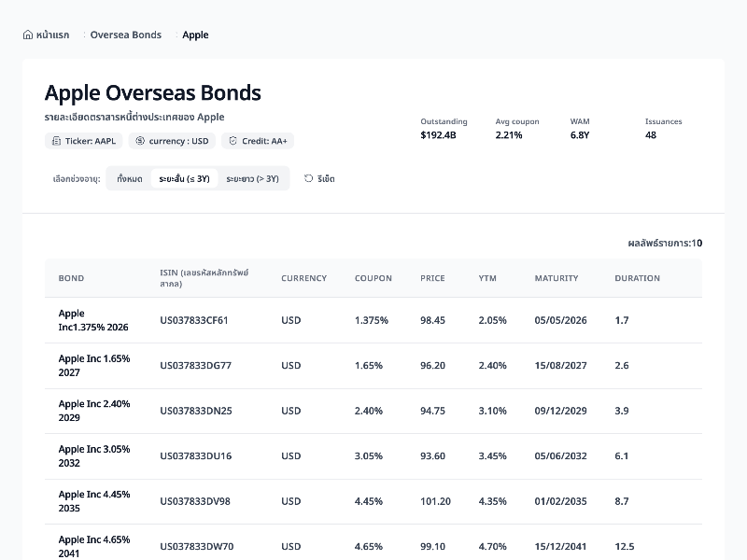Open the Apple Inc 4.45% 2035 bond
Viewport: 747px width, 560px height.
pyautogui.click(x=94, y=501)
